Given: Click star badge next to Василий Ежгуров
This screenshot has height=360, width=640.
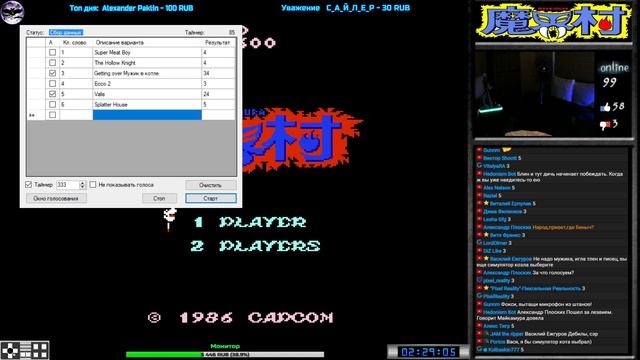Looking at the screenshot, I should pyautogui.click(x=486, y=258).
